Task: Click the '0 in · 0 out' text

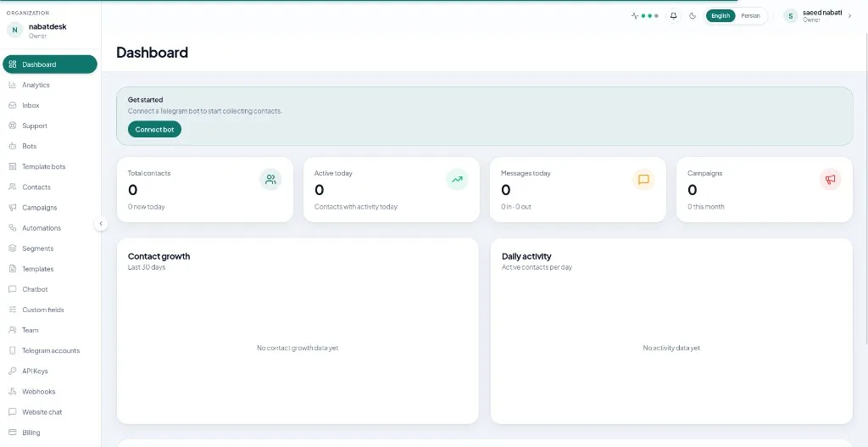Action: click(x=516, y=207)
